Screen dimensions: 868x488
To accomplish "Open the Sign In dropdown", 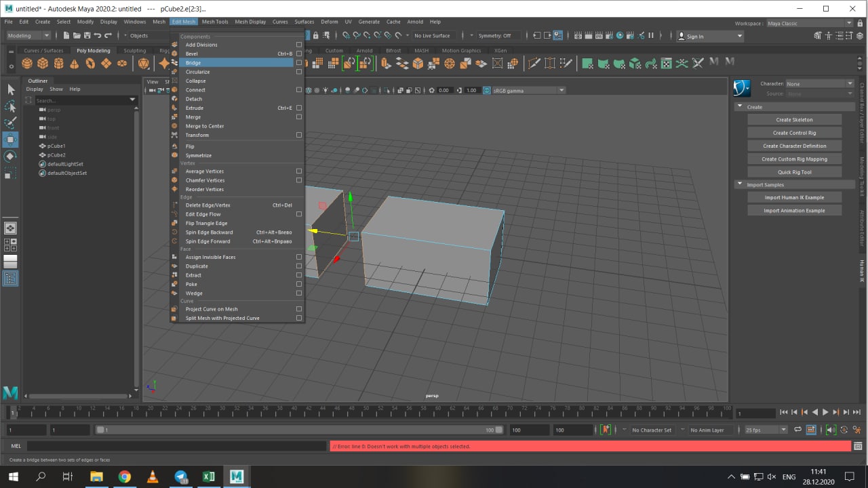I will click(710, 36).
